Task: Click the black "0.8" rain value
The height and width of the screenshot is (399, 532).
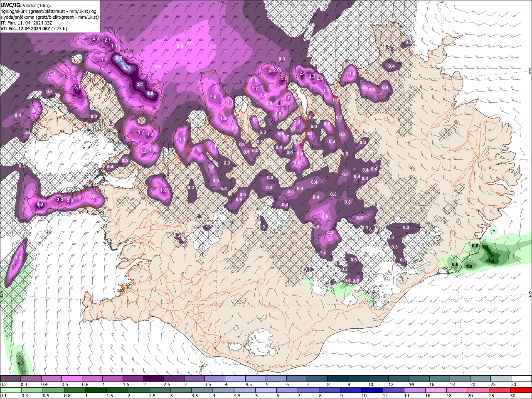Action: tap(475, 246)
